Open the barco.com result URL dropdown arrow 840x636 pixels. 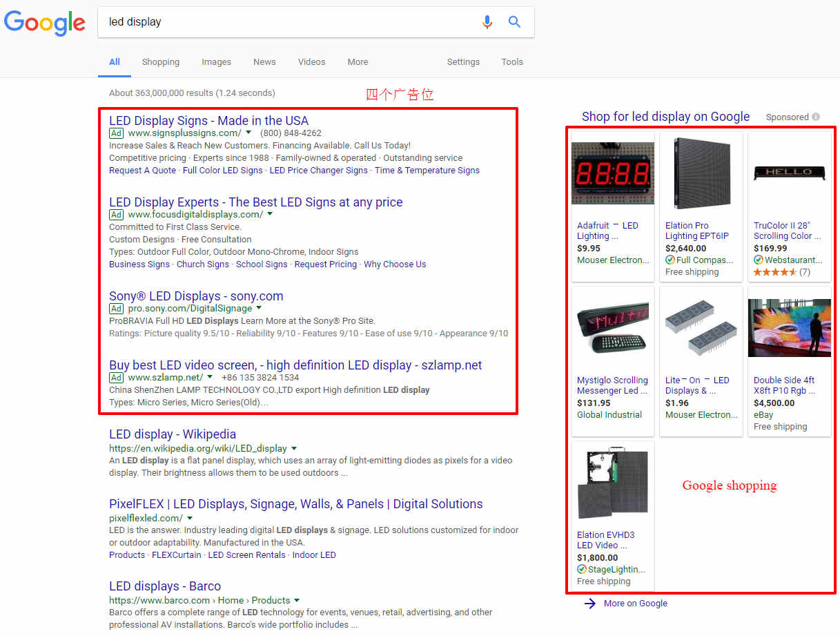tap(297, 600)
